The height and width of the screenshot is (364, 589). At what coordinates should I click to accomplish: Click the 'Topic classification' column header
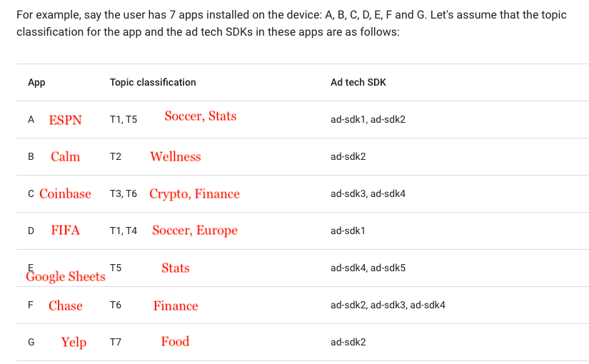153,82
